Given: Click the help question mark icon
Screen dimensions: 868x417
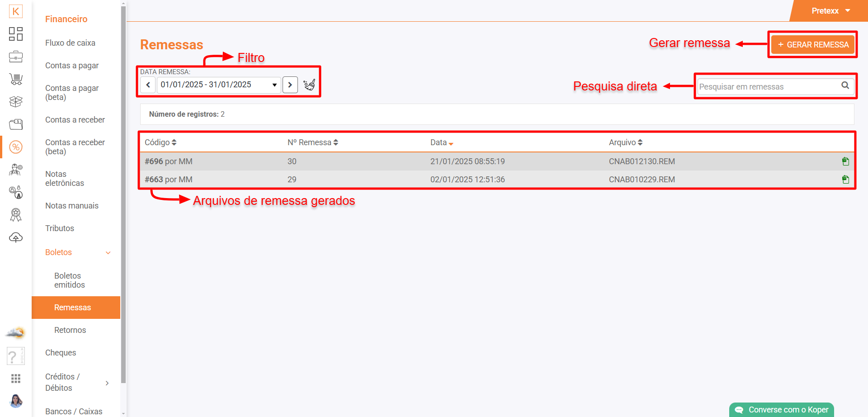Looking at the screenshot, I should (x=15, y=356).
